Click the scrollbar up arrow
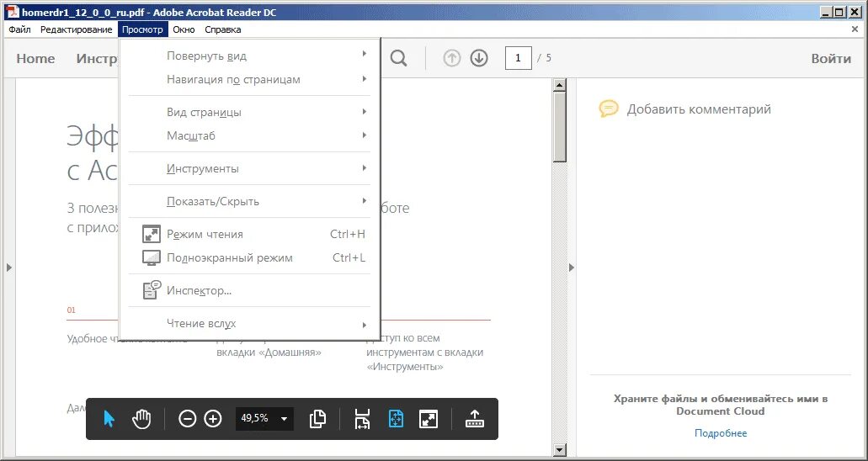This screenshot has width=868, height=461. [x=560, y=85]
